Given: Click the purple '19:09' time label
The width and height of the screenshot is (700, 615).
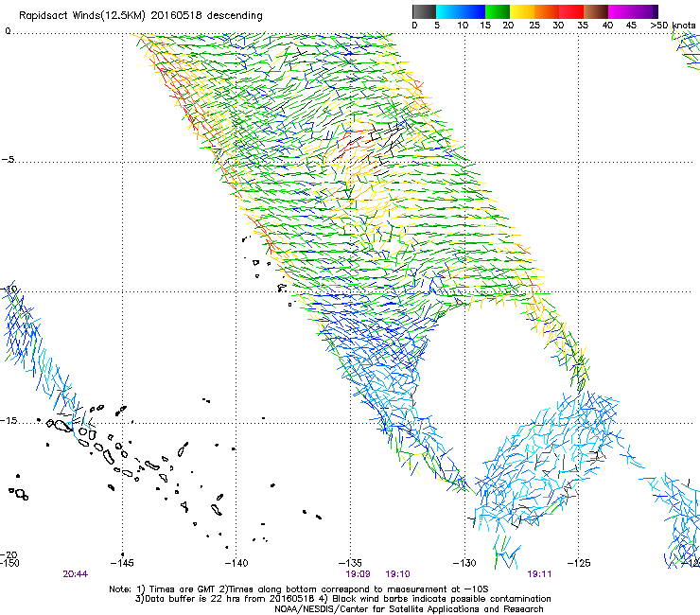Looking at the screenshot, I should tap(358, 574).
